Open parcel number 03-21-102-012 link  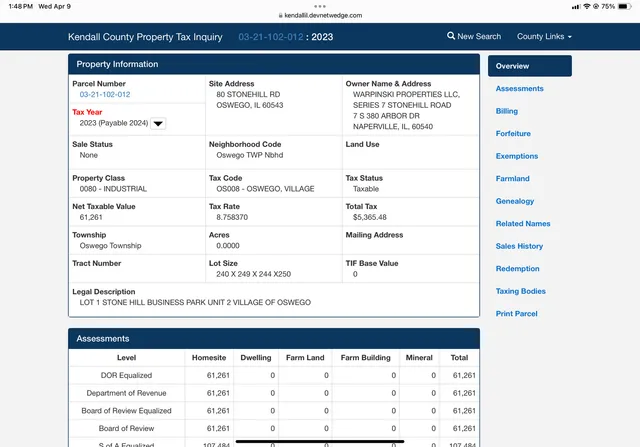pyautogui.click(x=101, y=94)
